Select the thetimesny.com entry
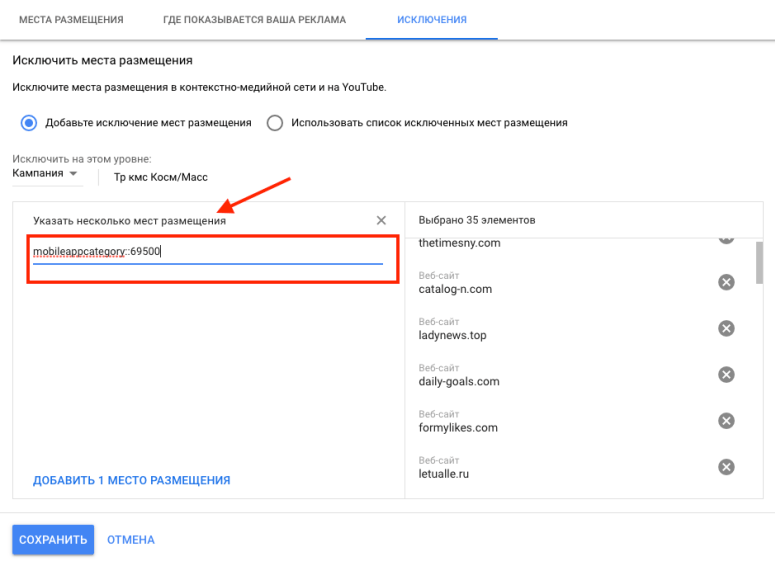This screenshot has width=775, height=566. (x=459, y=243)
